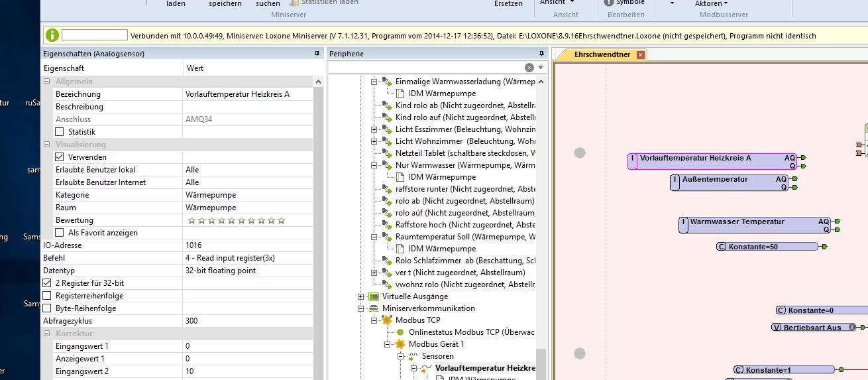Close the Ehrschwendtner tab
The width and height of the screenshot is (868, 380).
click(640, 55)
